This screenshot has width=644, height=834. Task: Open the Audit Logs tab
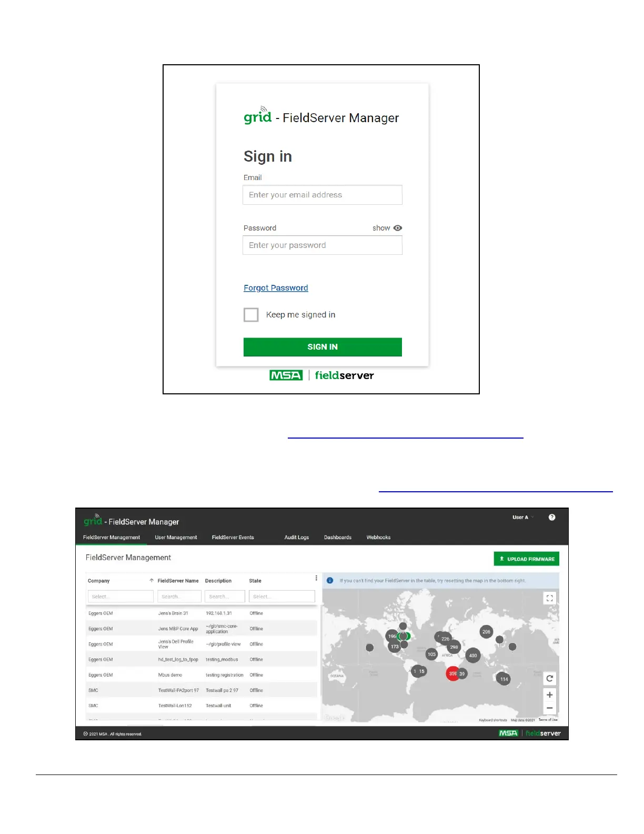coord(297,538)
